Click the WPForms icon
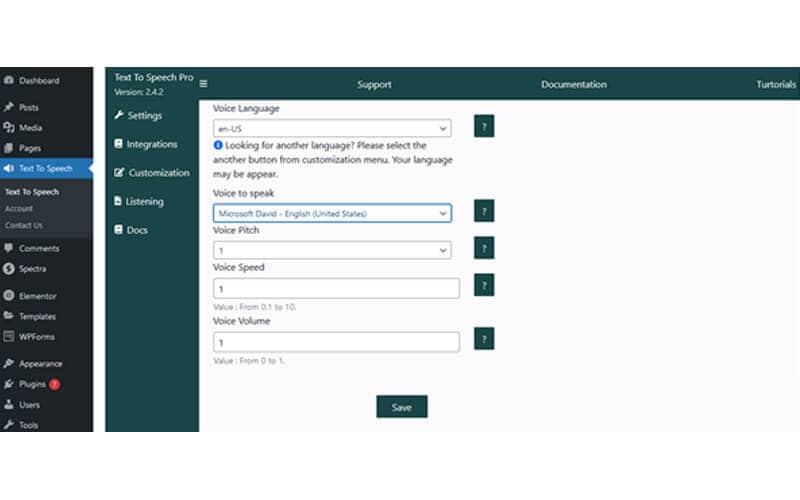Image resolution: width=800 pixels, height=500 pixels. click(9, 336)
